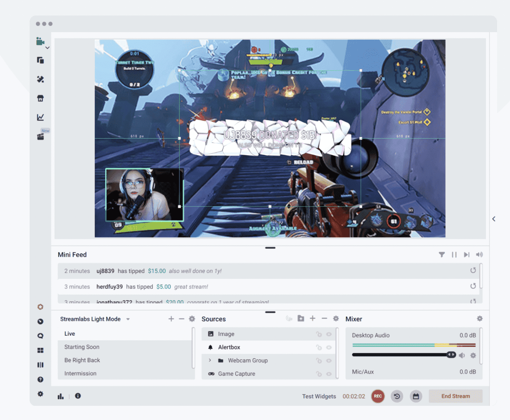The width and height of the screenshot is (510, 420).
Task: Select the Starting Soon scene
Action: click(x=82, y=347)
